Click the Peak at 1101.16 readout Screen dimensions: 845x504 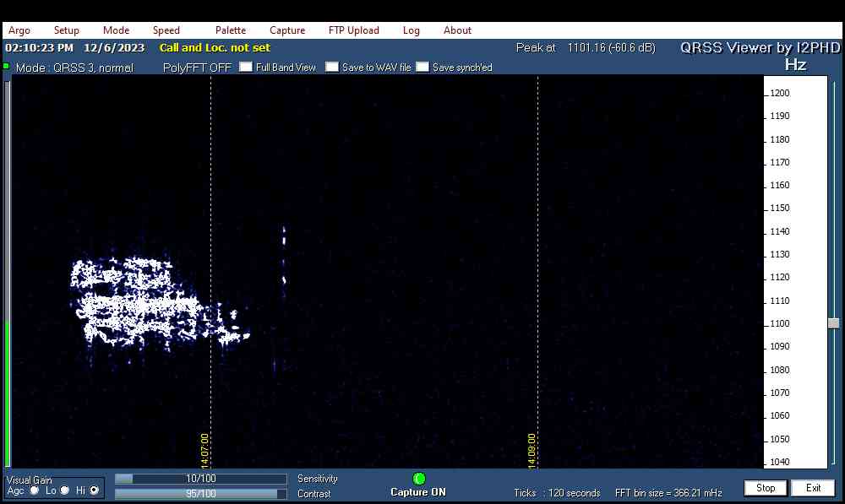586,47
